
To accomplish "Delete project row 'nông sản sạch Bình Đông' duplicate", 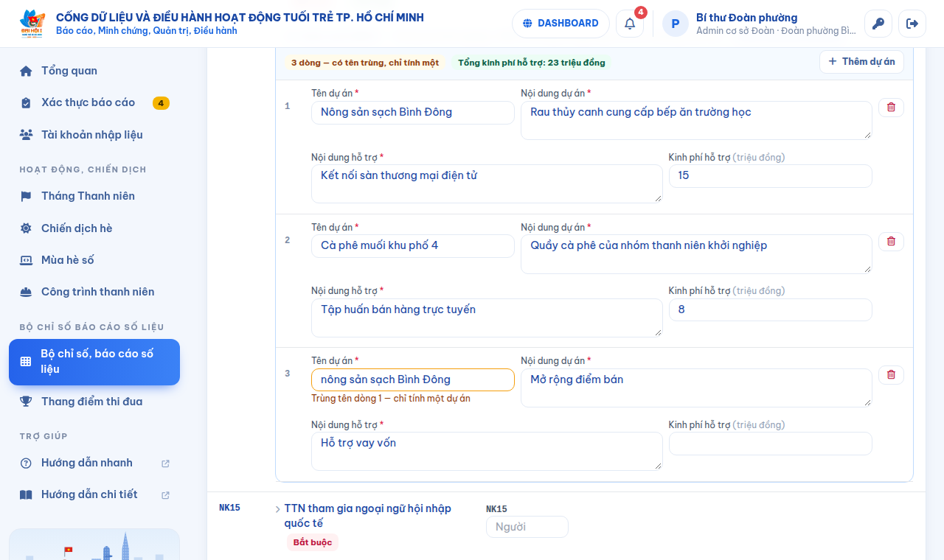I will pos(891,375).
